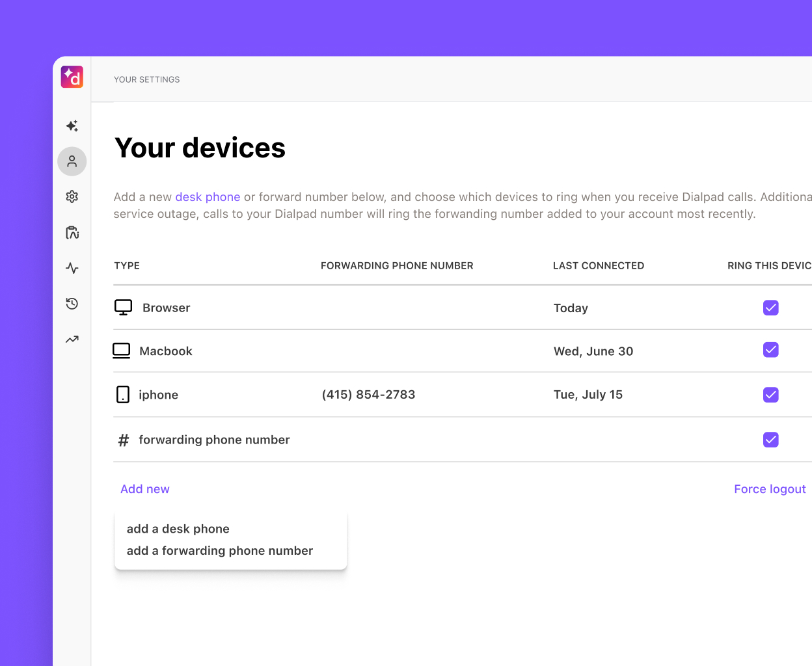Uncheck ring for the Browser device

click(x=771, y=308)
